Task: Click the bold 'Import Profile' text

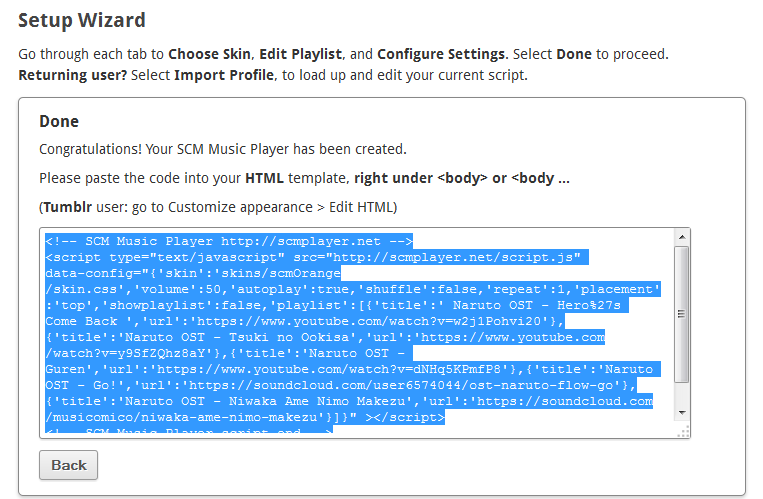Action: [224, 75]
